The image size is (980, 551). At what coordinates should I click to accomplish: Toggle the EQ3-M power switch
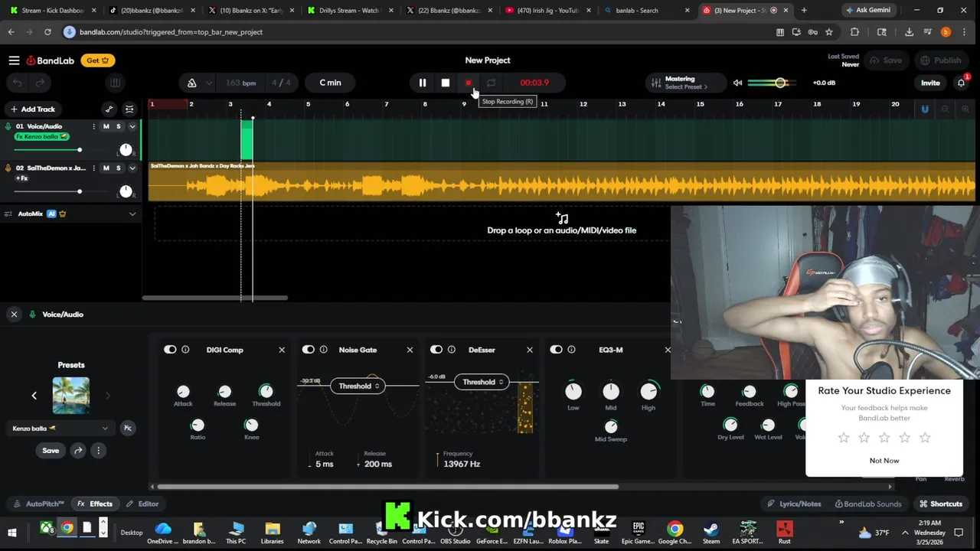[x=557, y=350]
